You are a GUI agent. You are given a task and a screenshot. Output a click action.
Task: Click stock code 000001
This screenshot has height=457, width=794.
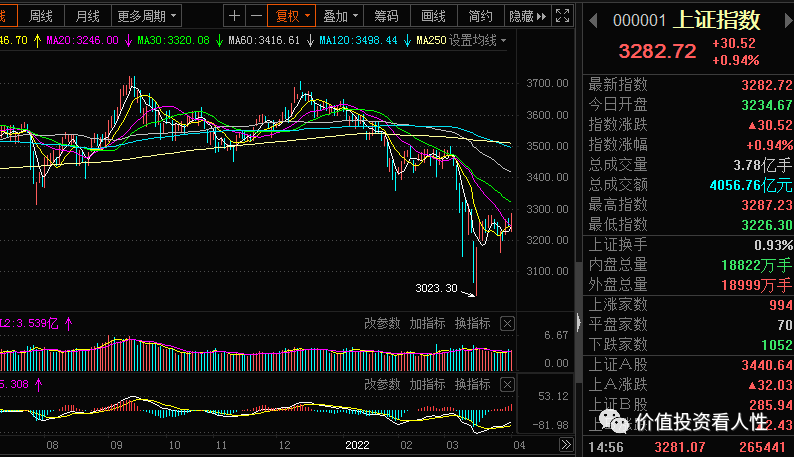(x=639, y=21)
